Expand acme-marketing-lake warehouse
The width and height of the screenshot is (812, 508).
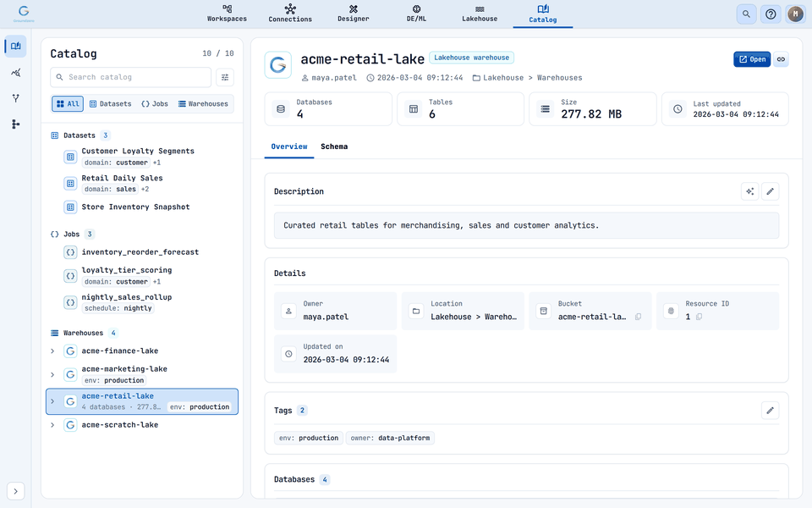pos(52,374)
